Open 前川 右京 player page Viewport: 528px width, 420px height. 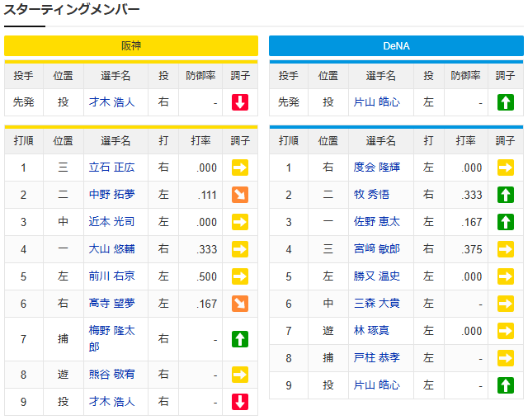pos(112,276)
